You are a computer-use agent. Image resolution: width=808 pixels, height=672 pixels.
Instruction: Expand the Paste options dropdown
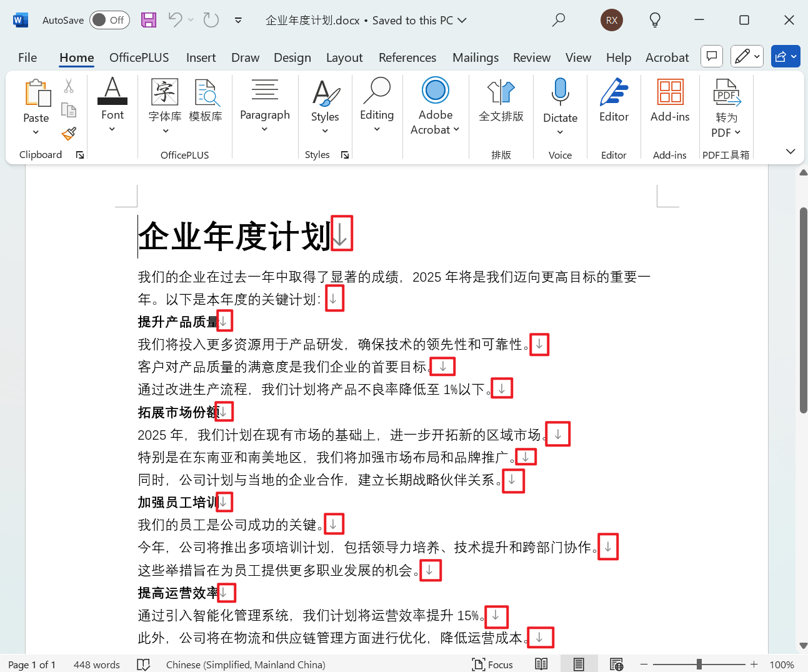(36, 131)
